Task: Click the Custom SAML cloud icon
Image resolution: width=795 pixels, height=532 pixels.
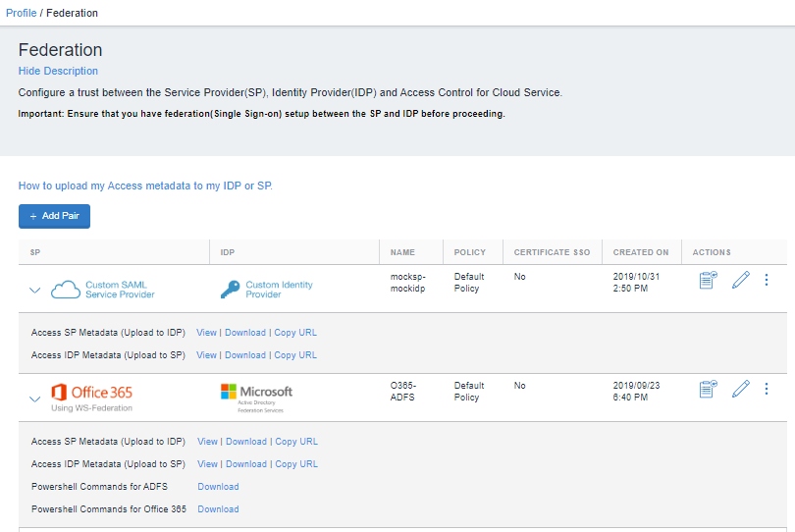Action: tap(65, 290)
